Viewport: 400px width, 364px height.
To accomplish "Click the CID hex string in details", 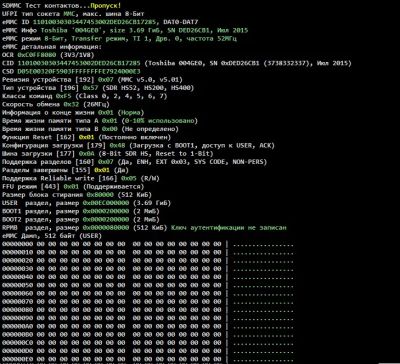I will click(81, 63).
